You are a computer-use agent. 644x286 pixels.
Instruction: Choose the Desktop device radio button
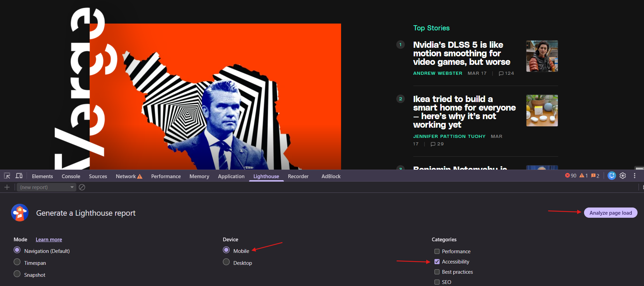tap(226, 262)
